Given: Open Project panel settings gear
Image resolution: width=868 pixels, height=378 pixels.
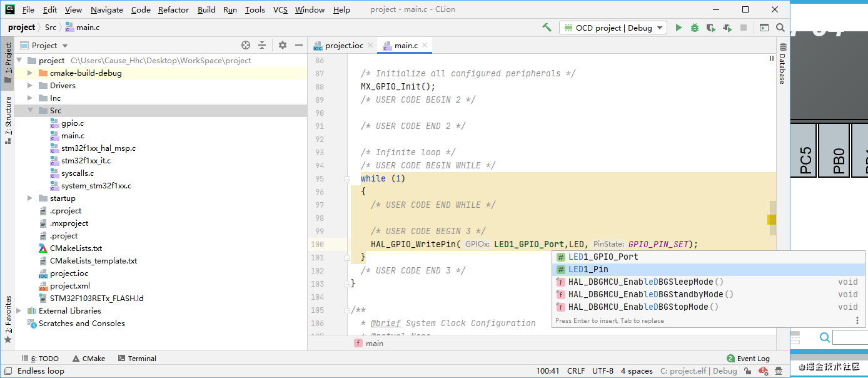Looking at the screenshot, I should click(282, 45).
